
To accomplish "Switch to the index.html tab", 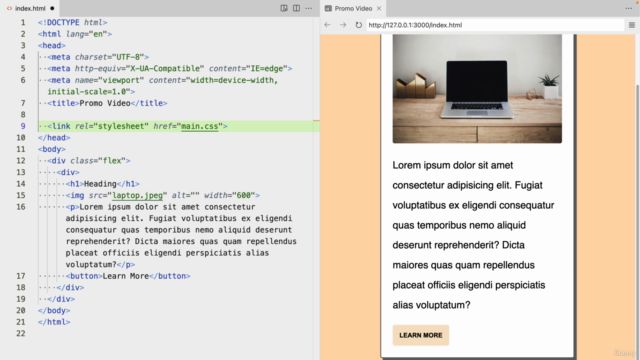I will pos(30,8).
